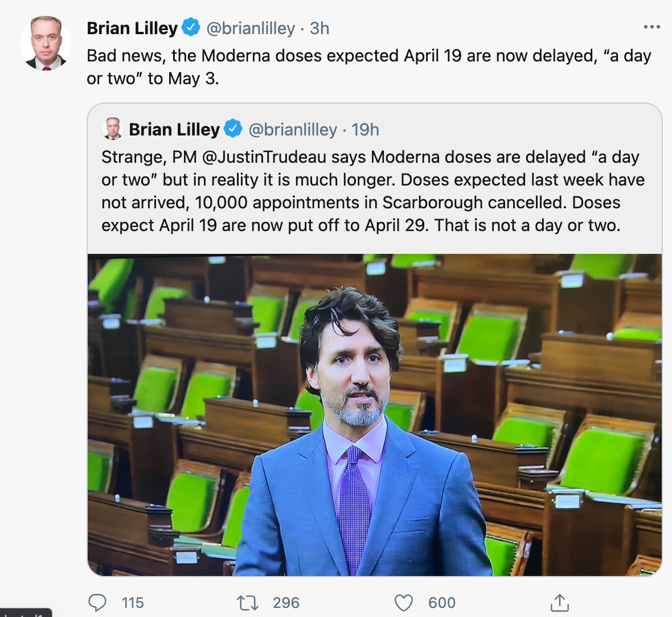Click the quoted tweet's Brian Lilley name
The image size is (672, 617).
(174, 129)
